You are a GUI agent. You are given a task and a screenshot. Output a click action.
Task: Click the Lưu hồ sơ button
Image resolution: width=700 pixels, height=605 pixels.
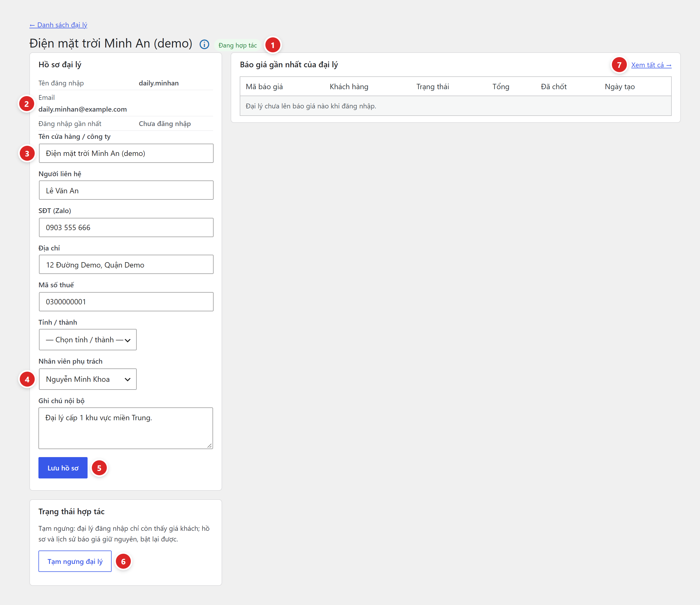pyautogui.click(x=63, y=467)
